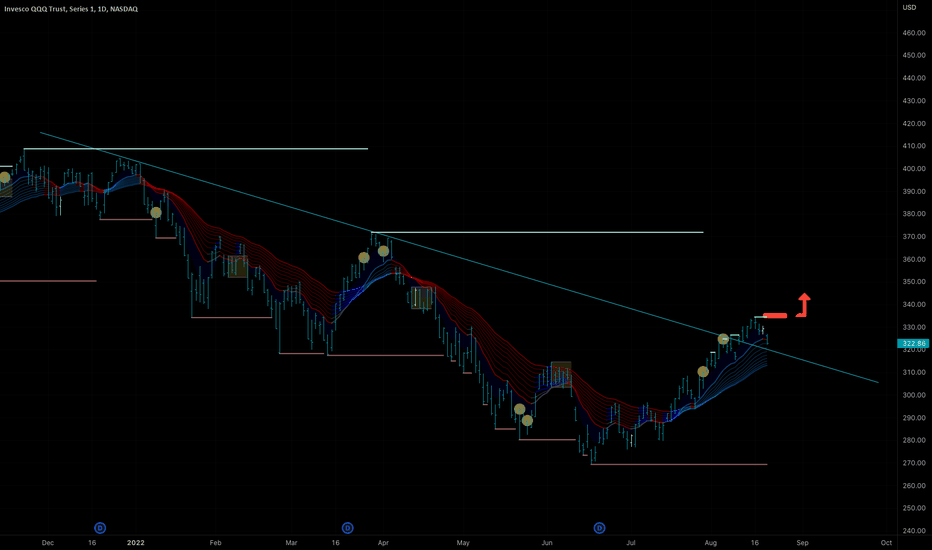Image resolution: width=932 pixels, height=550 pixels.
Task: Click the 310.00 price axis label
Action: [914, 372]
